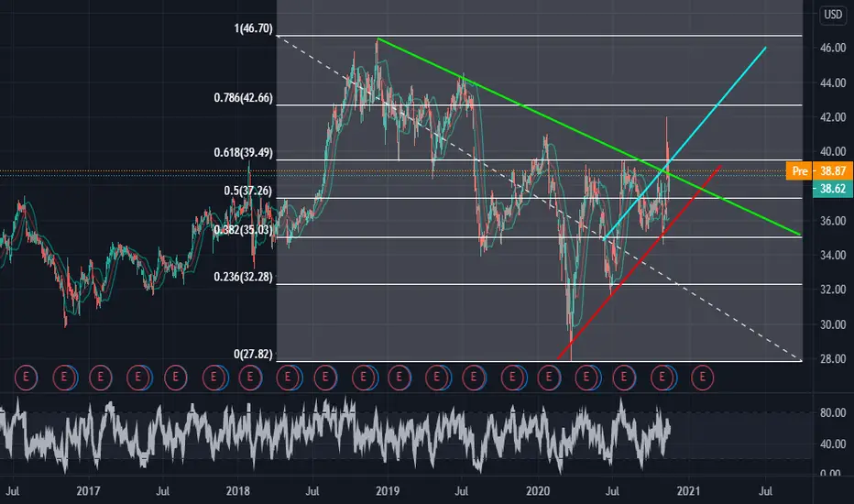Viewport: 854px width, 504px height.
Task: Click the 2021 label on time axis
Action: point(688,491)
